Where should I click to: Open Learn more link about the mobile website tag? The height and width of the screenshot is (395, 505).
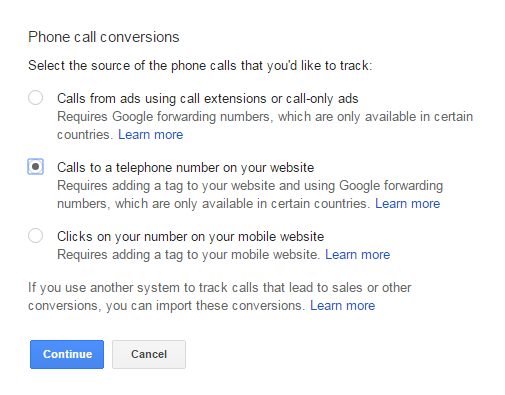click(357, 255)
